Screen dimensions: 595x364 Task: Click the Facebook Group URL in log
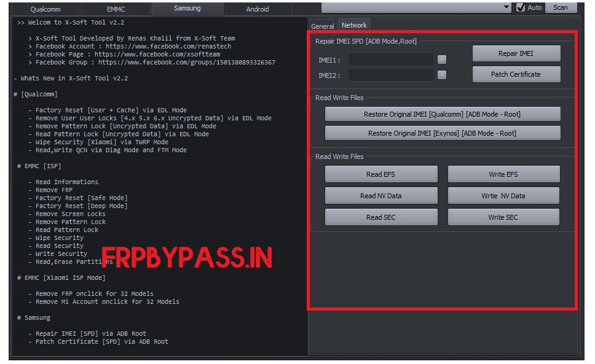tap(187, 62)
